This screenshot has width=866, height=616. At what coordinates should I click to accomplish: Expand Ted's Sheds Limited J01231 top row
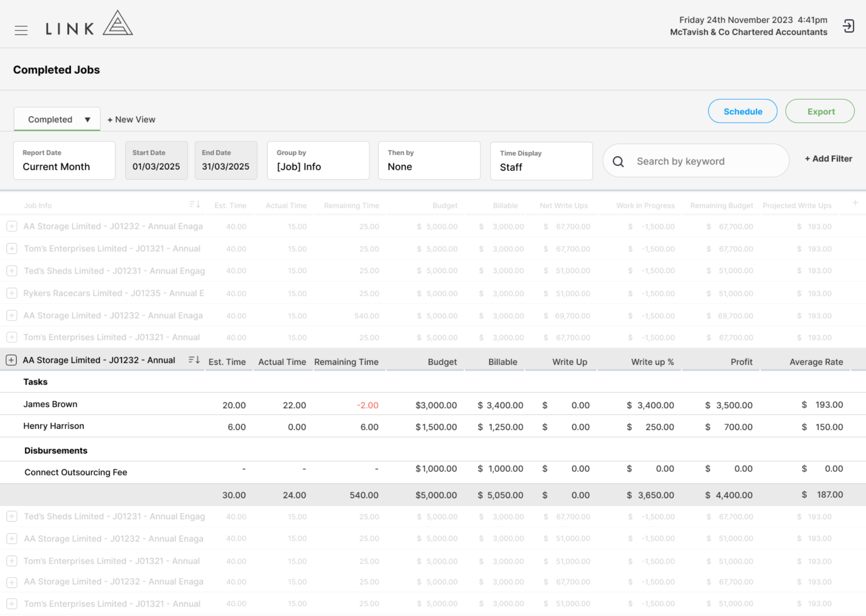tap(12, 271)
